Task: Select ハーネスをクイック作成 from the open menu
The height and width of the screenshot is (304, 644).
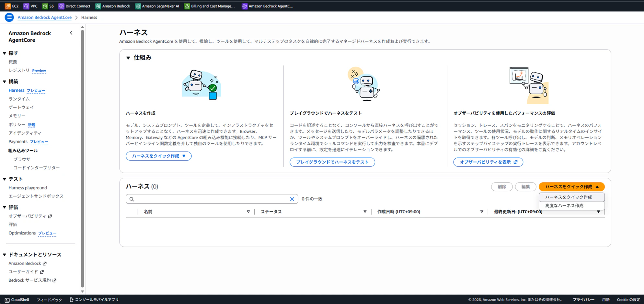Action: [572, 197]
